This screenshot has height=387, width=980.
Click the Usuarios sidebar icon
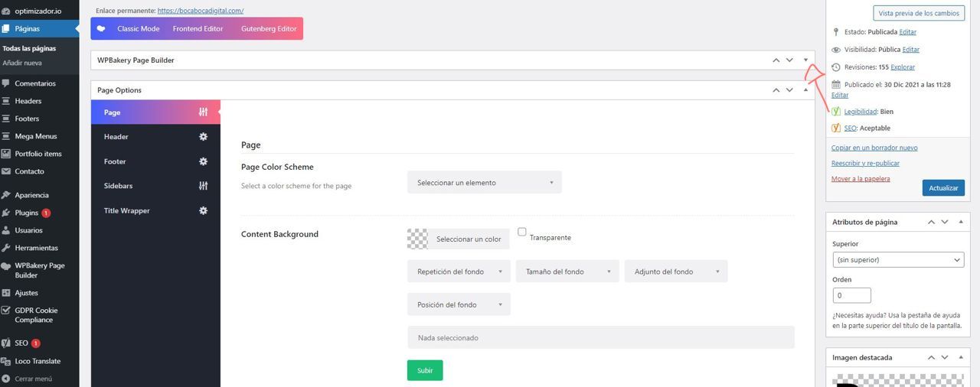(7, 230)
